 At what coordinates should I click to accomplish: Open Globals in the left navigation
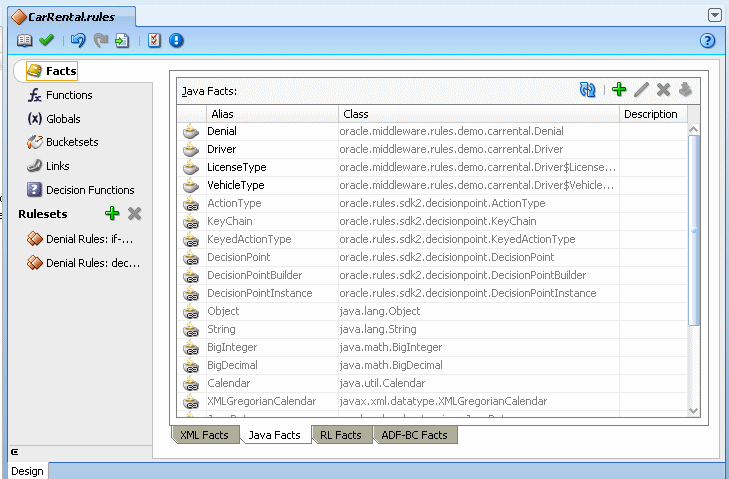tap(54, 119)
